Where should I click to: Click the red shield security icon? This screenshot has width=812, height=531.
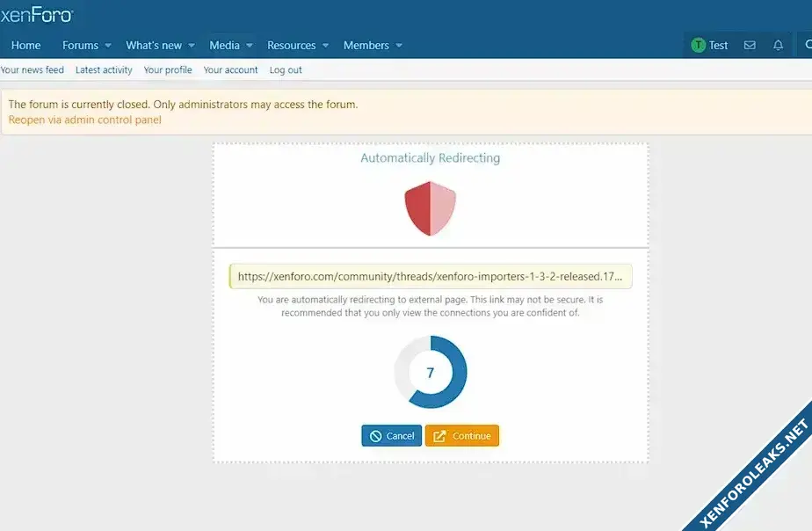431,209
